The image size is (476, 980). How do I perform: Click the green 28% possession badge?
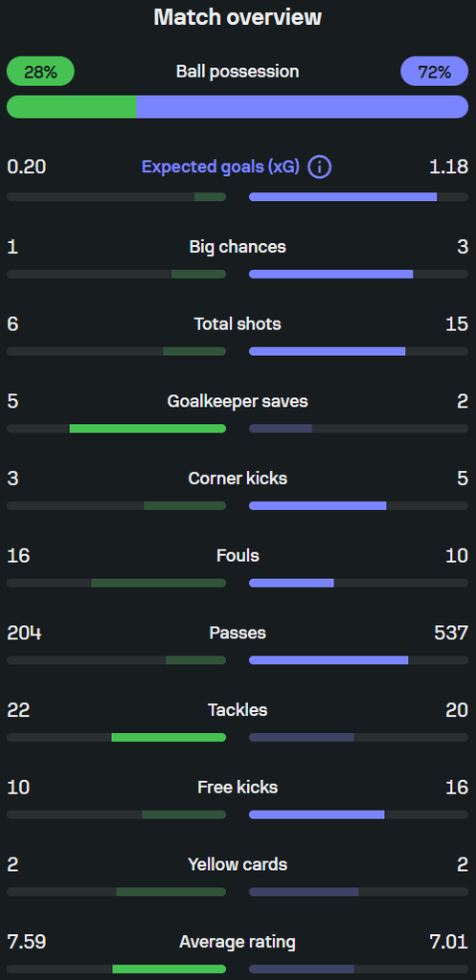40,71
